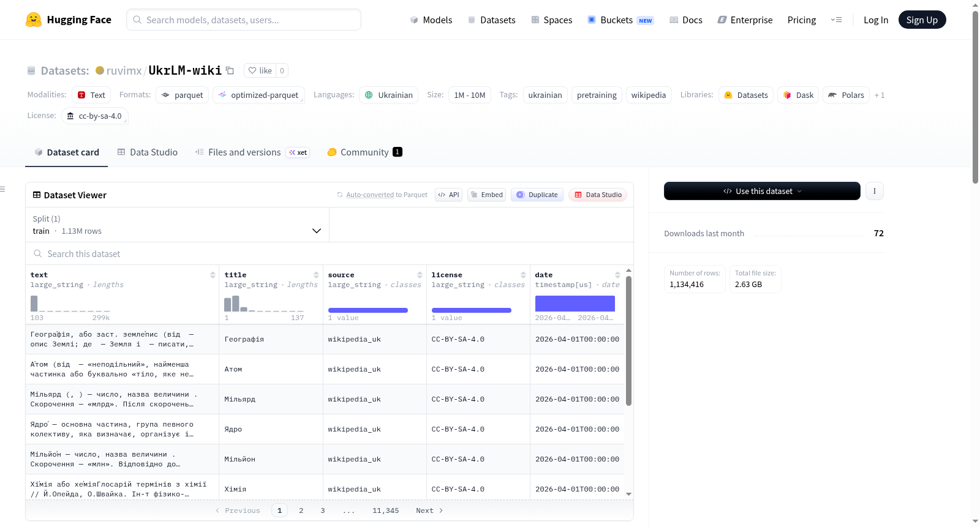Click the Hugging Face logo

pyautogui.click(x=69, y=20)
